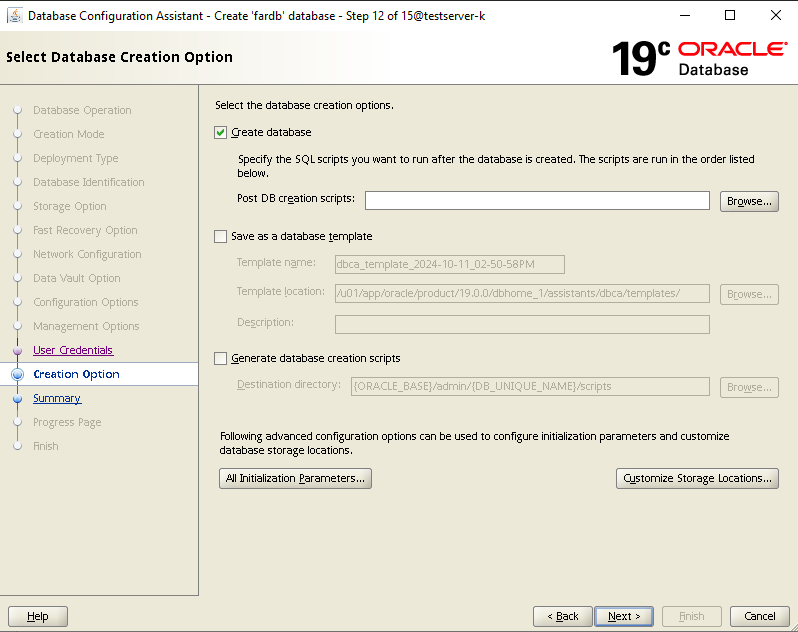Open Customize Storage Locations dialog
This screenshot has height=632, width=798.
pos(697,478)
